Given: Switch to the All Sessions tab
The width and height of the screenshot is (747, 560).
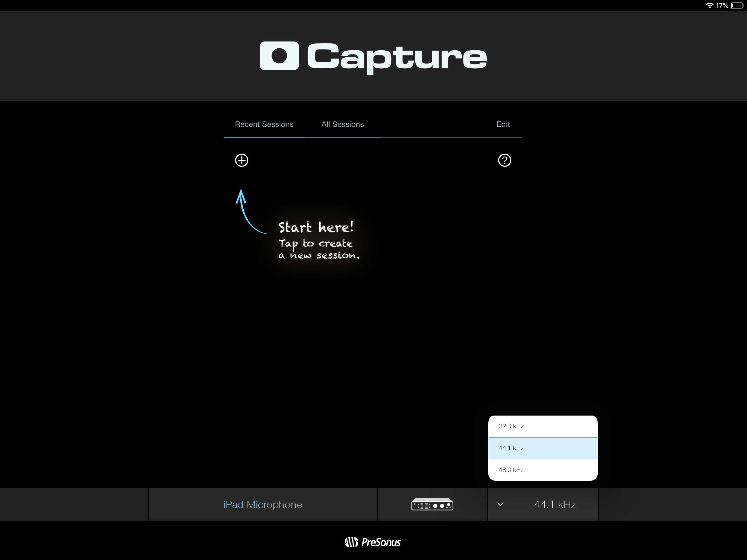Looking at the screenshot, I should (x=342, y=124).
